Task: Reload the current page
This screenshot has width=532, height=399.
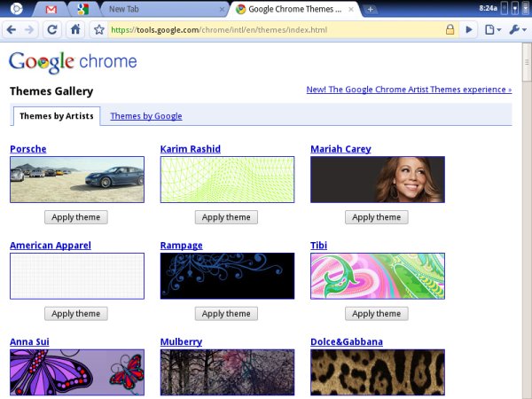Action: coord(52,30)
